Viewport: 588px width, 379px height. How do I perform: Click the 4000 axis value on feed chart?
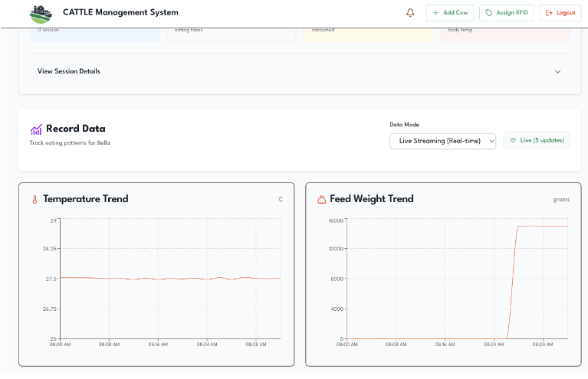click(x=337, y=309)
